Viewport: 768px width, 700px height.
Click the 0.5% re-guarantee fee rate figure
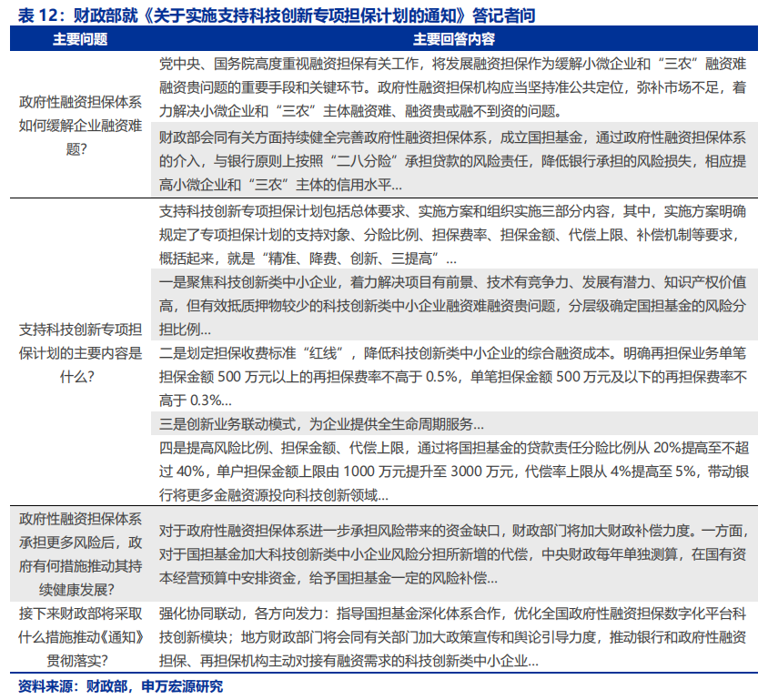click(434, 376)
